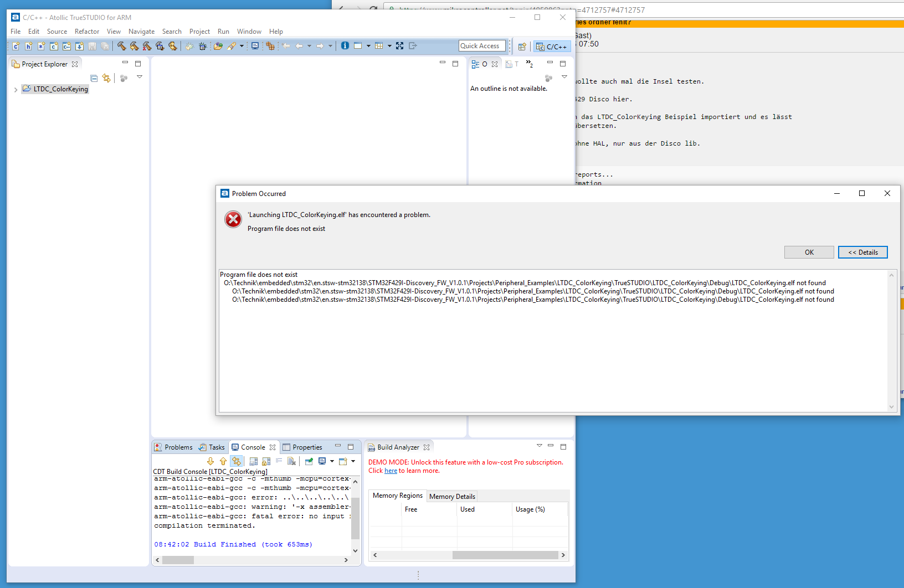Click the New header file icon
The image size is (904, 588).
(x=28, y=46)
